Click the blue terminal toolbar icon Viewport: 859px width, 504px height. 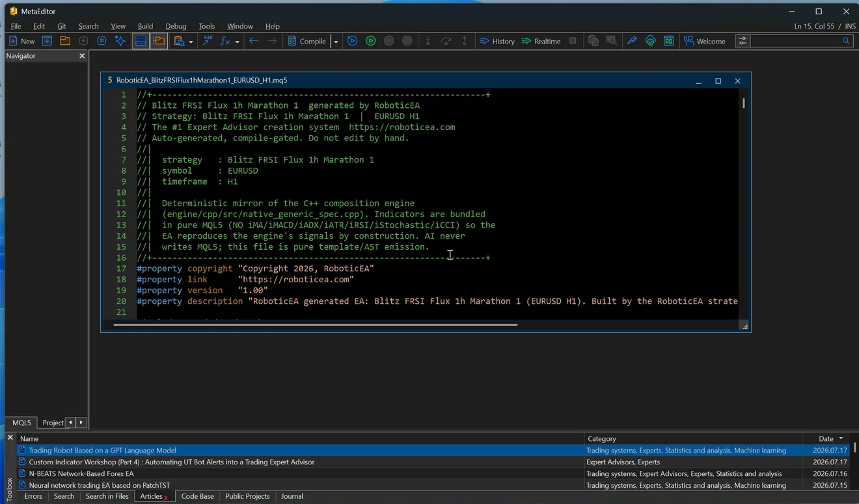(x=668, y=41)
